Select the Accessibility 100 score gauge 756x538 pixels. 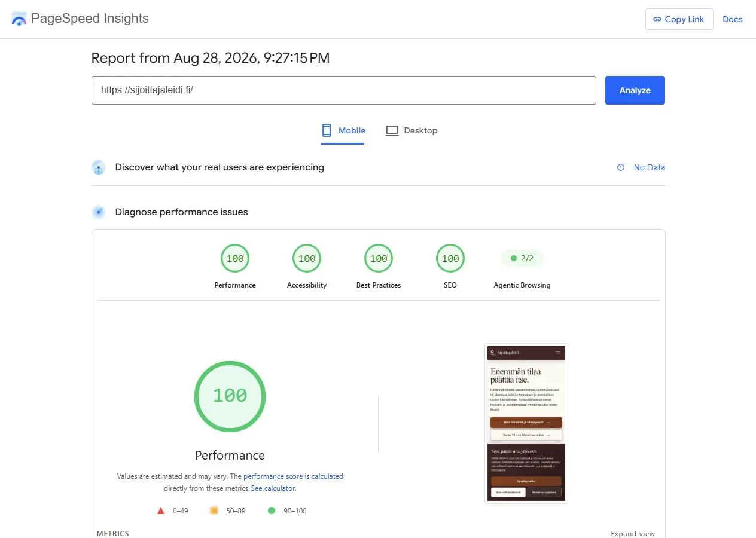point(307,259)
